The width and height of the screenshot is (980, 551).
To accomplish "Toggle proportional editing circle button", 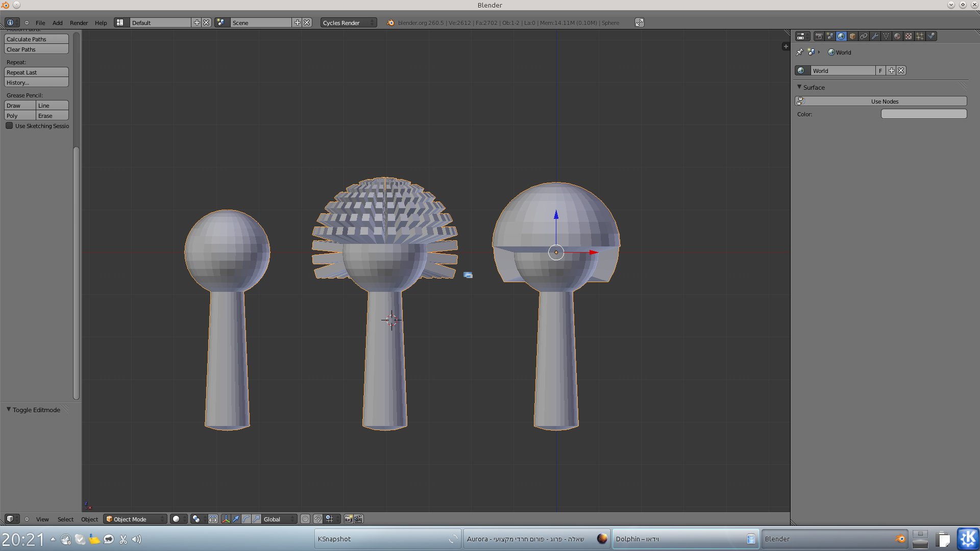I will pyautogui.click(x=305, y=519).
